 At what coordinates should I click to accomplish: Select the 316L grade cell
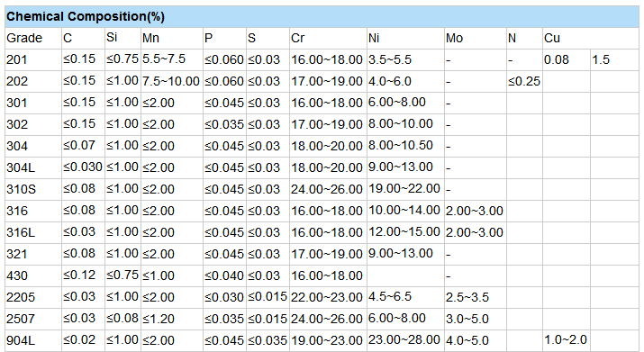[x=33, y=233]
